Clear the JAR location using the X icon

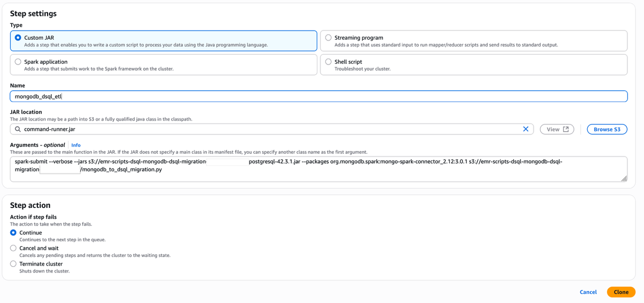click(525, 129)
